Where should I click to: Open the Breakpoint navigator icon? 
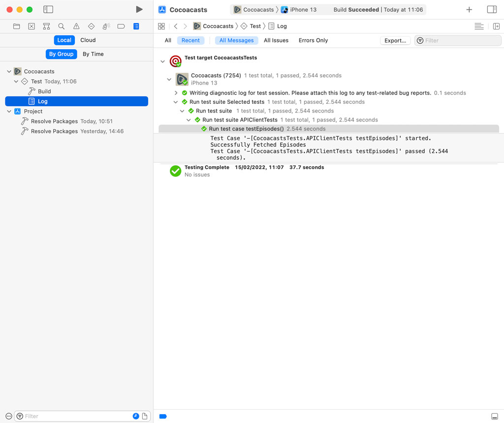pos(121,27)
